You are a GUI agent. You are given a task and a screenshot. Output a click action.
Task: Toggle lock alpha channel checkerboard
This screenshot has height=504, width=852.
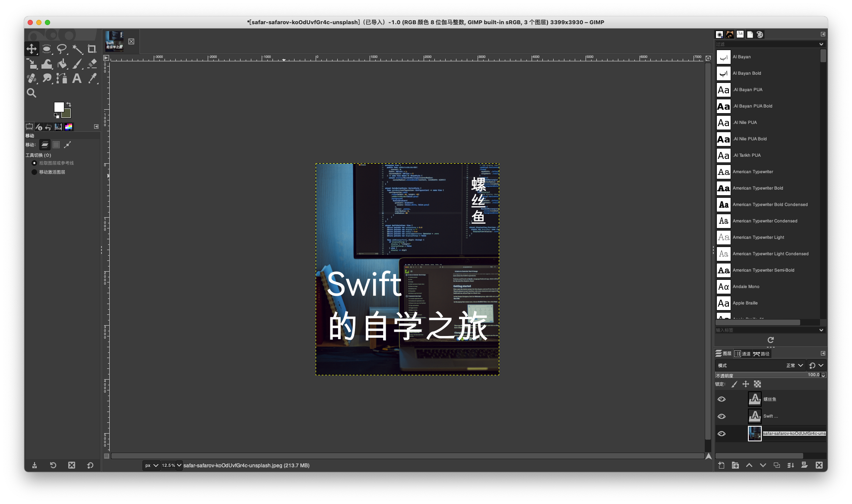[757, 384]
